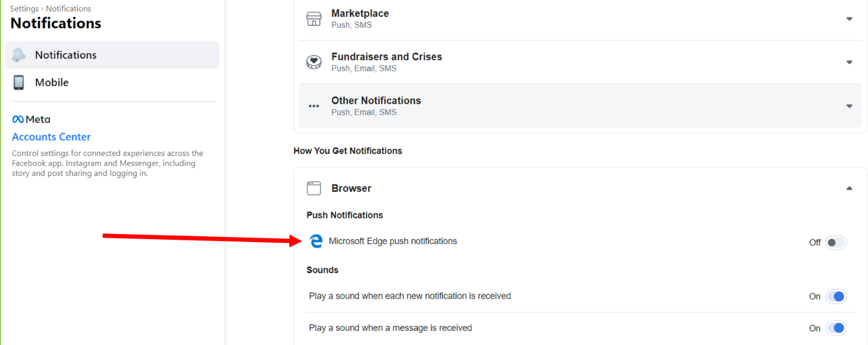This screenshot has width=868, height=345.
Task: Click the Other Notifications three-dots icon
Action: (x=314, y=106)
